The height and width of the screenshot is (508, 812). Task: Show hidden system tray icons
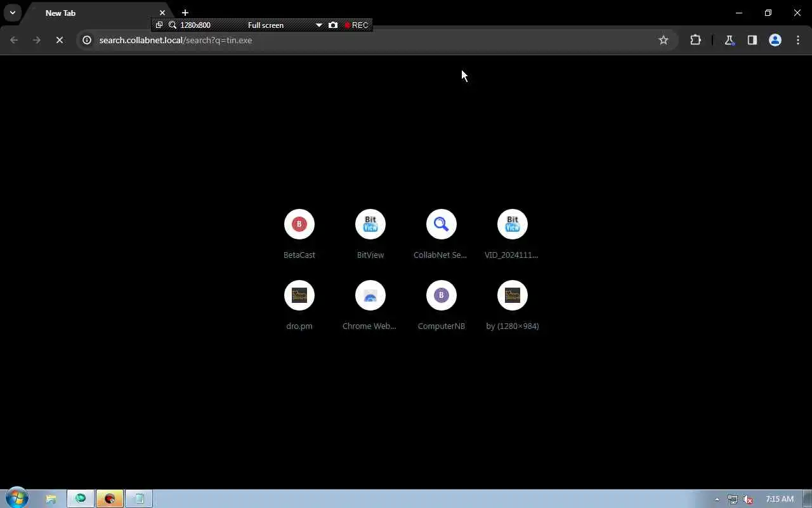717,499
